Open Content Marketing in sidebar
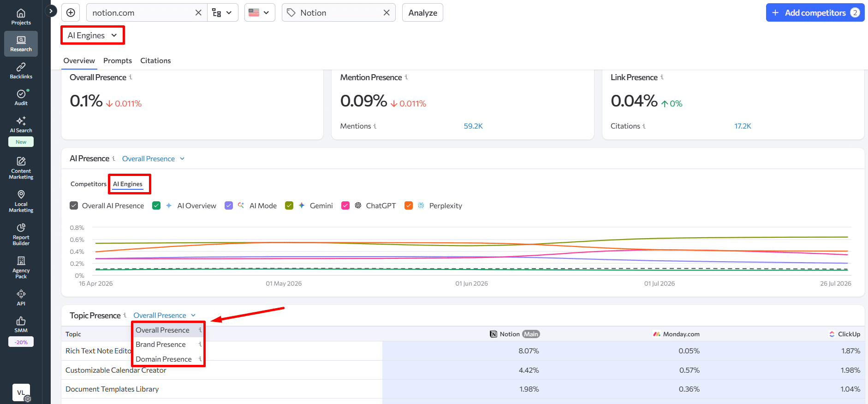 tap(21, 168)
